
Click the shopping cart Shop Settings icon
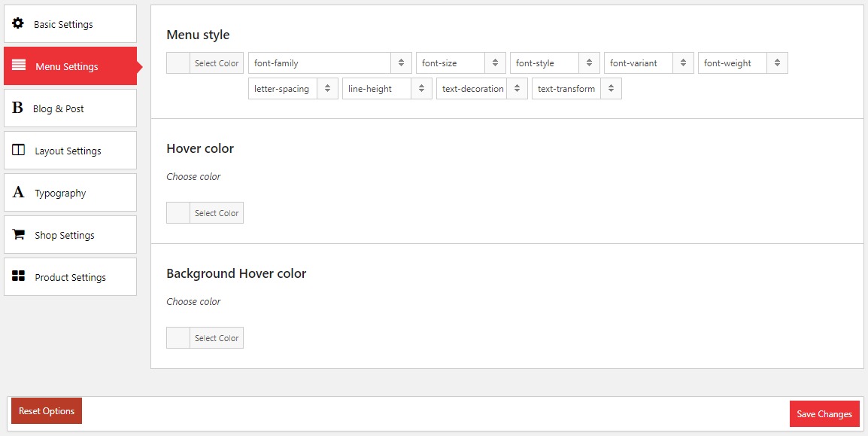[19, 235]
